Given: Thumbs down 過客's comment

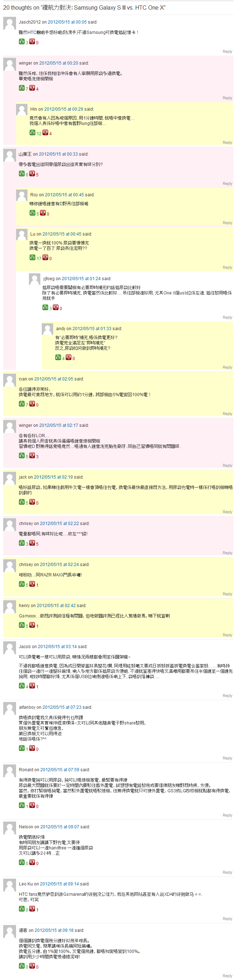Looking at the screenshot, I should 32,966.
